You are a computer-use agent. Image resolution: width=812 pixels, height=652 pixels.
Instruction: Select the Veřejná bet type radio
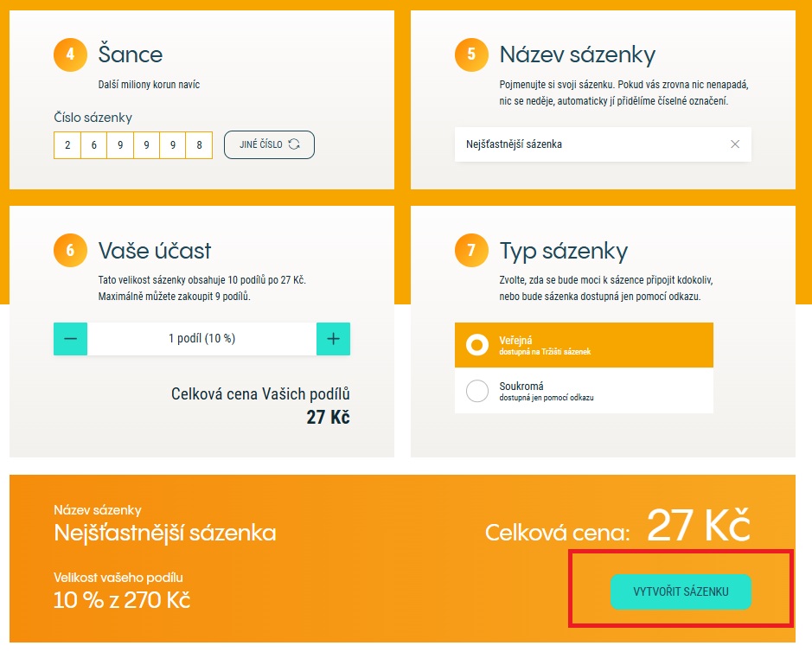pyautogui.click(x=477, y=345)
